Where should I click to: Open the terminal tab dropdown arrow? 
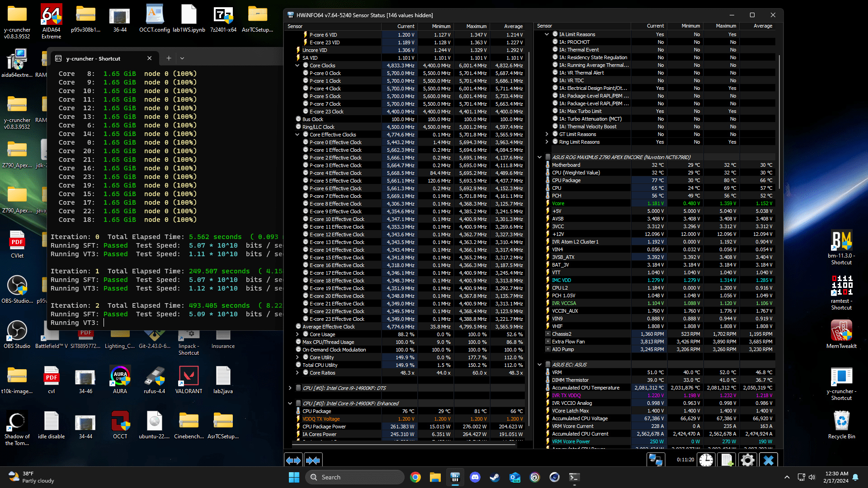(x=182, y=58)
